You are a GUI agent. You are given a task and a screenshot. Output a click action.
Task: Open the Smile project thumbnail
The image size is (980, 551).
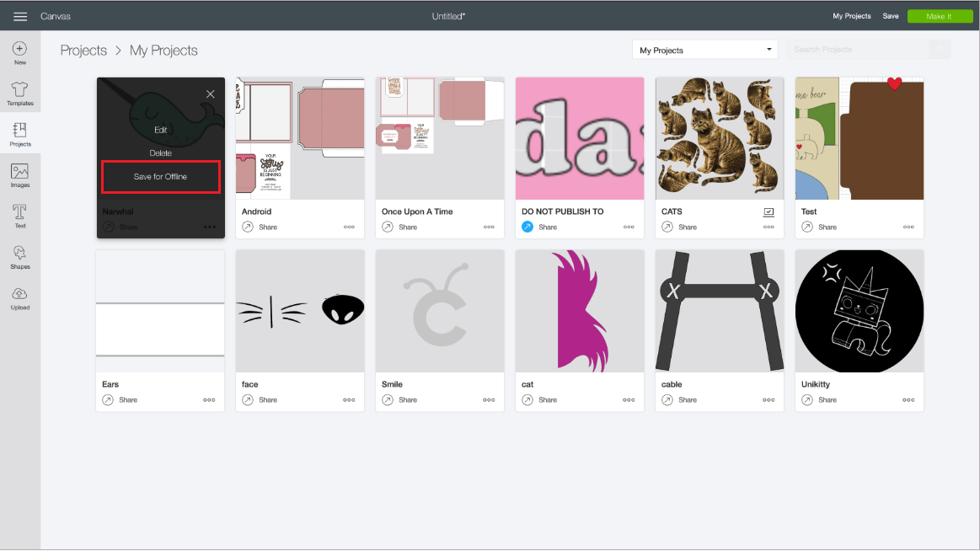point(439,310)
